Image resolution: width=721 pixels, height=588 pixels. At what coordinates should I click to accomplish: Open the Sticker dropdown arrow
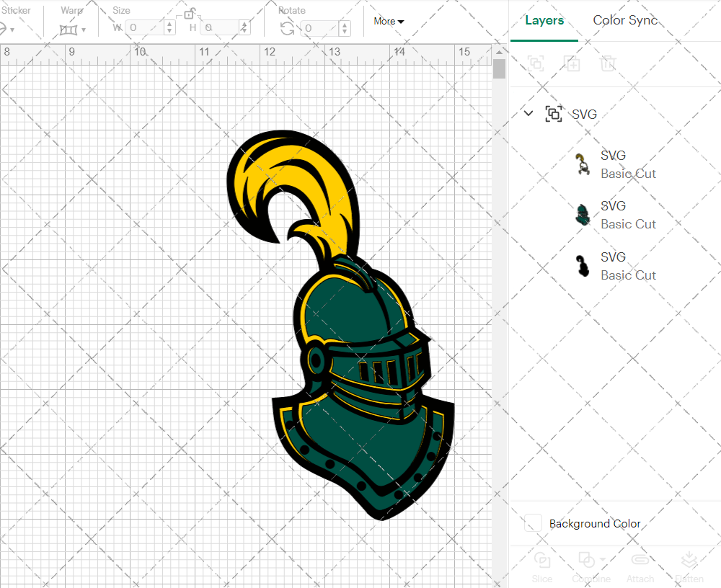tap(12, 30)
